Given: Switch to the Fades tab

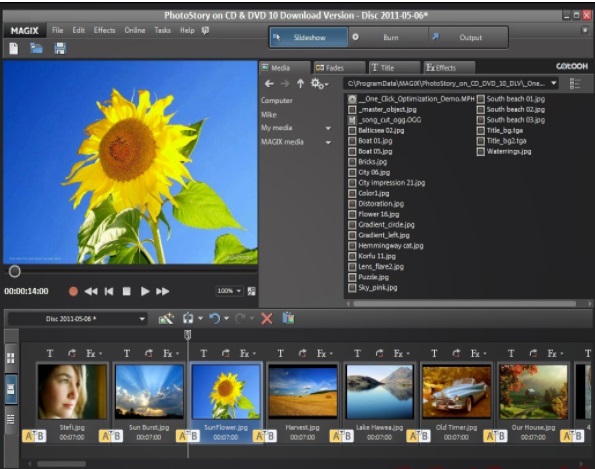Looking at the screenshot, I should tap(340, 68).
